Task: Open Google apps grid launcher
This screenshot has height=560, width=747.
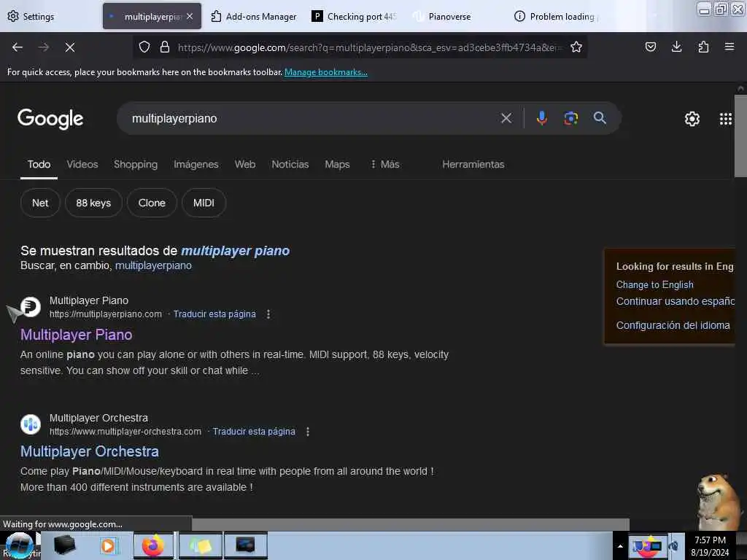Action: [726, 119]
